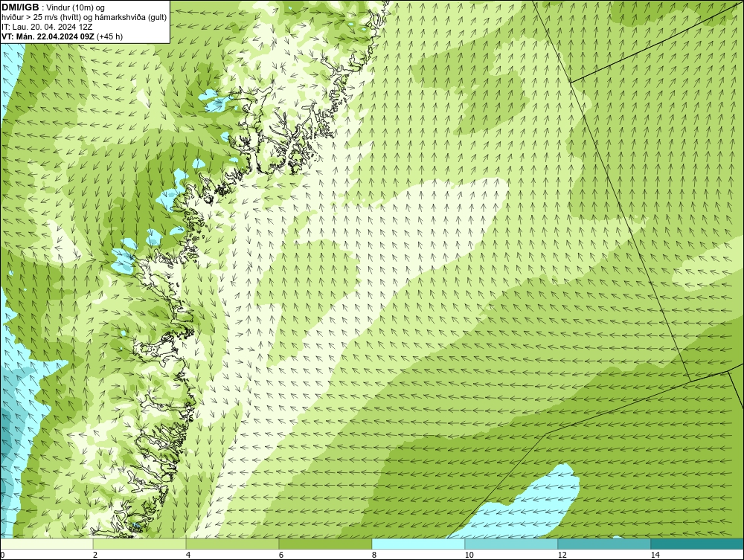Click the legend label 12

(x=562, y=555)
